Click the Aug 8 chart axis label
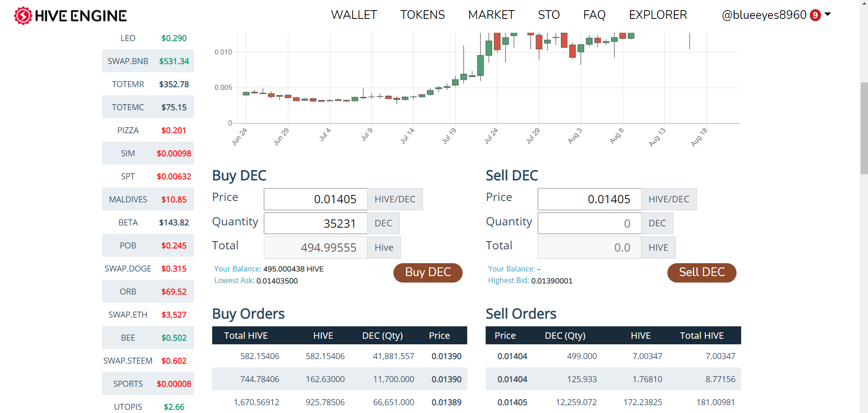Viewport: 868px width, 413px height. tap(617, 136)
